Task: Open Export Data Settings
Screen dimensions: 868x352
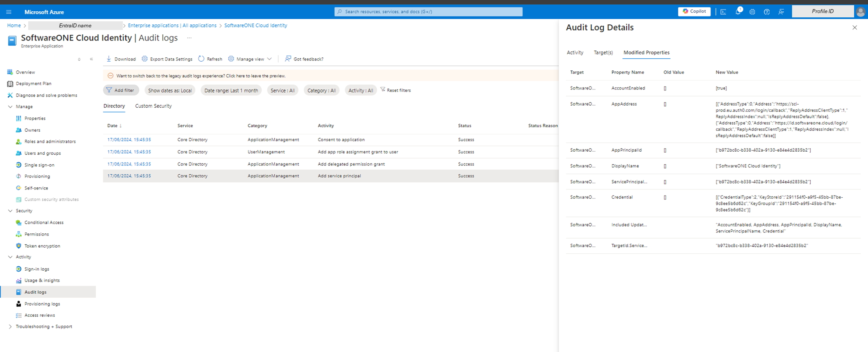Action: 167,59
